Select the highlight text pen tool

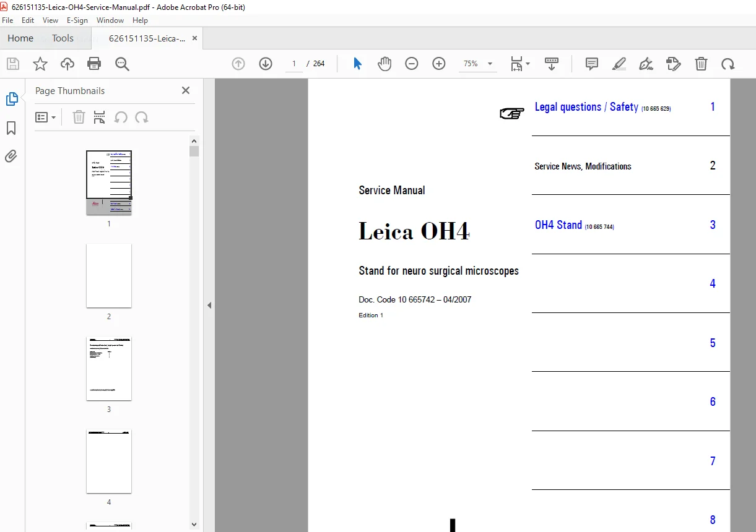[619, 63]
